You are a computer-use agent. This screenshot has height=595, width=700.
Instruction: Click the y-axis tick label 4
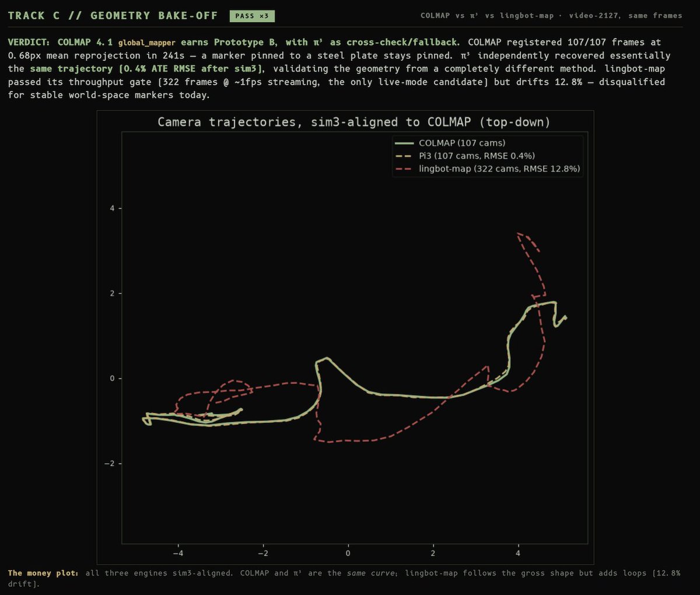[112, 208]
